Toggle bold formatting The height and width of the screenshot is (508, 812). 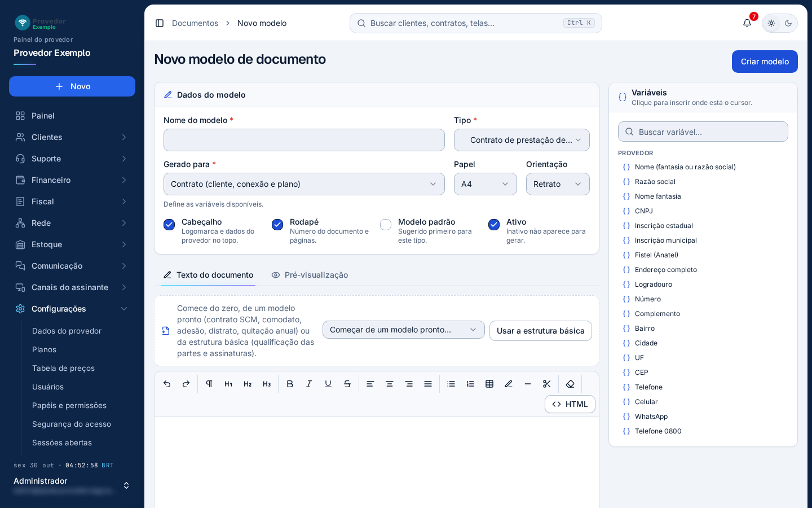(290, 384)
